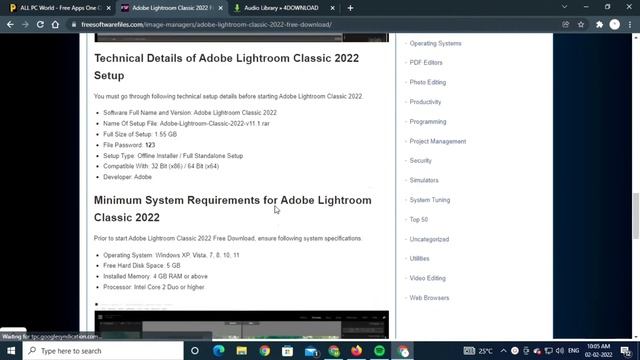The height and width of the screenshot is (360, 640).
Task: Click the 25°C weather widget
Action: coord(478,351)
